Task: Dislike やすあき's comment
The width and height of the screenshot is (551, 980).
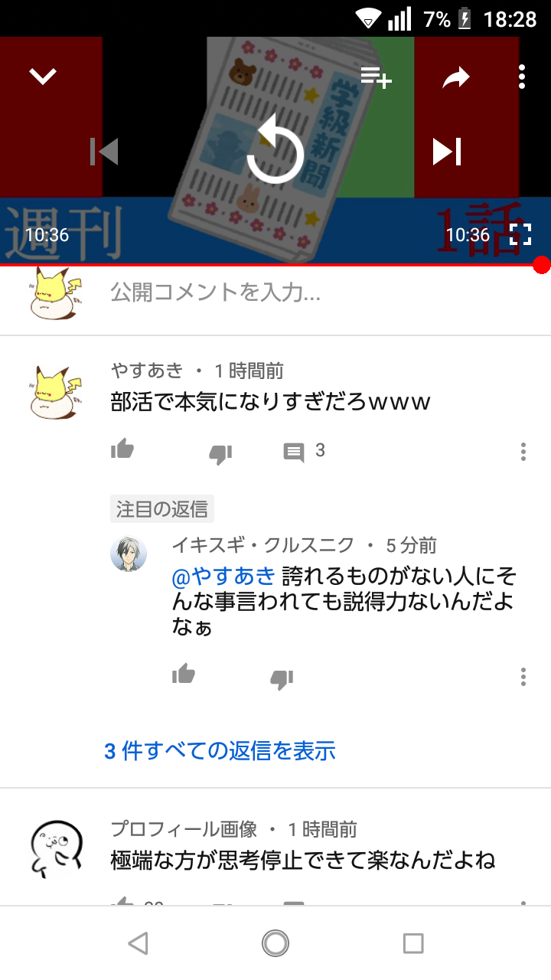Action: click(220, 453)
